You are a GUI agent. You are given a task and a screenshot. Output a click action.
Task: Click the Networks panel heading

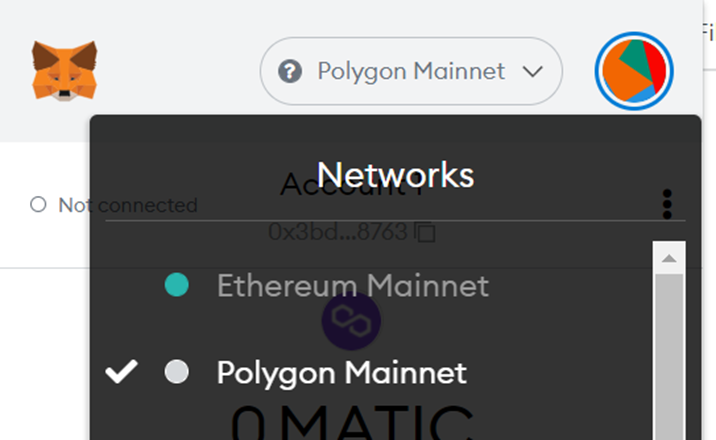[395, 175]
